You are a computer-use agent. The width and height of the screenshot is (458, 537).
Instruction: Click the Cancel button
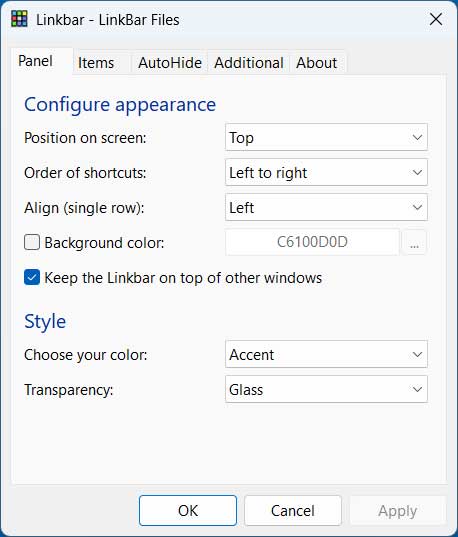click(293, 510)
